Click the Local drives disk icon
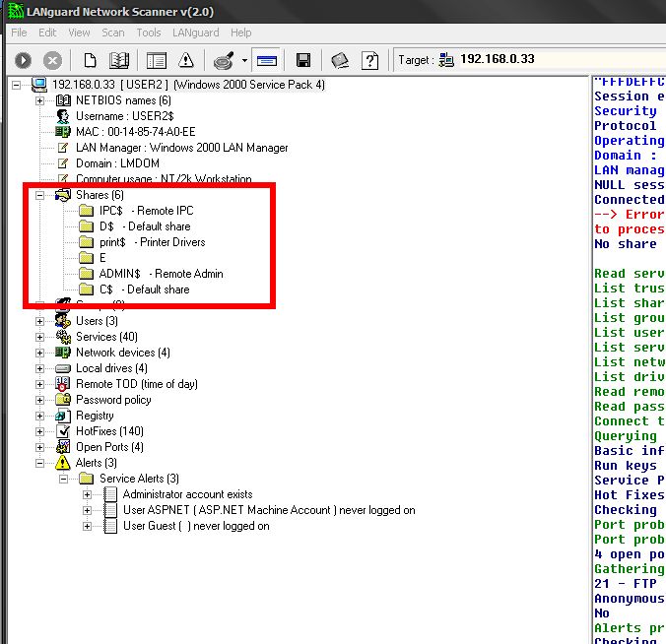 (x=63, y=368)
